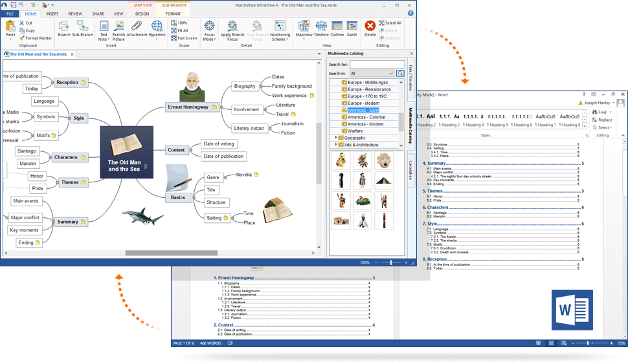Open the FILE menu

(10, 14)
